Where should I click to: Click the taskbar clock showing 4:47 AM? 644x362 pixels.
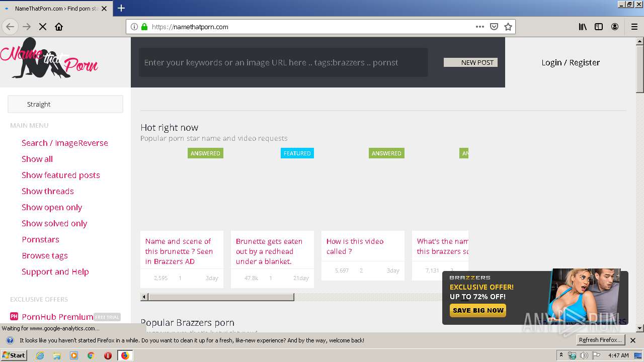click(x=618, y=355)
